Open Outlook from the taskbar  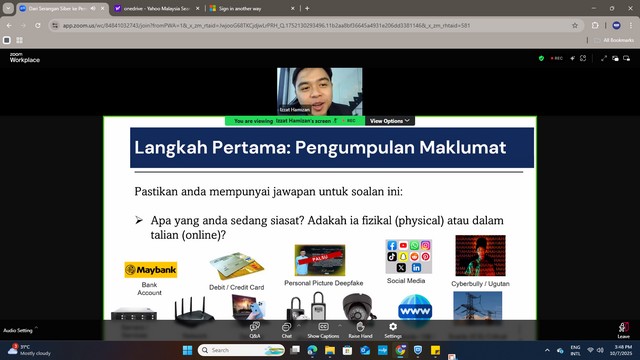point(365,350)
